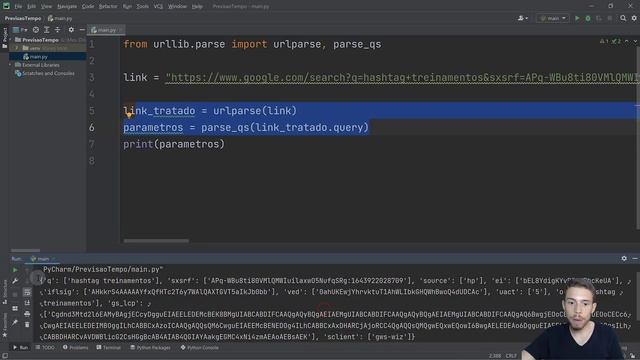Open the Python Packages tool window
Image resolution: width=640 pixels, height=360 pixels.
151,348
